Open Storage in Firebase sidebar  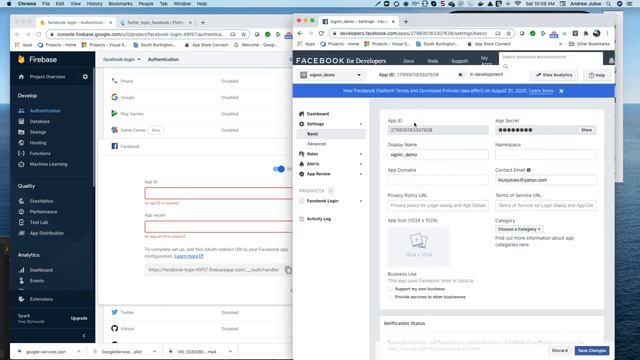(38, 132)
